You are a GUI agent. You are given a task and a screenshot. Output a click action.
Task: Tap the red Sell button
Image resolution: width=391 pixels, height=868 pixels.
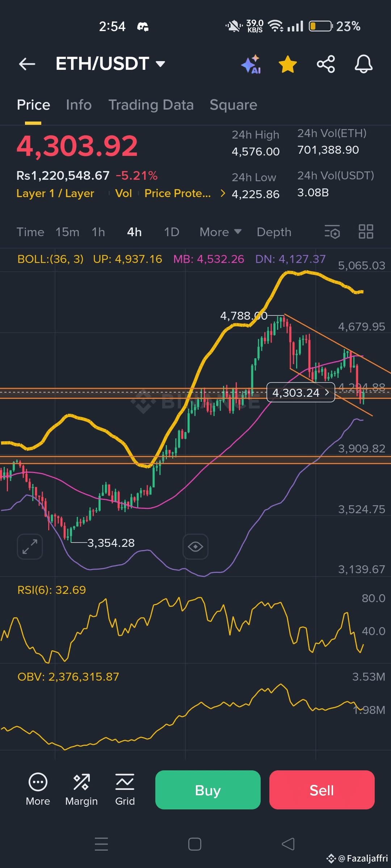[x=322, y=790]
